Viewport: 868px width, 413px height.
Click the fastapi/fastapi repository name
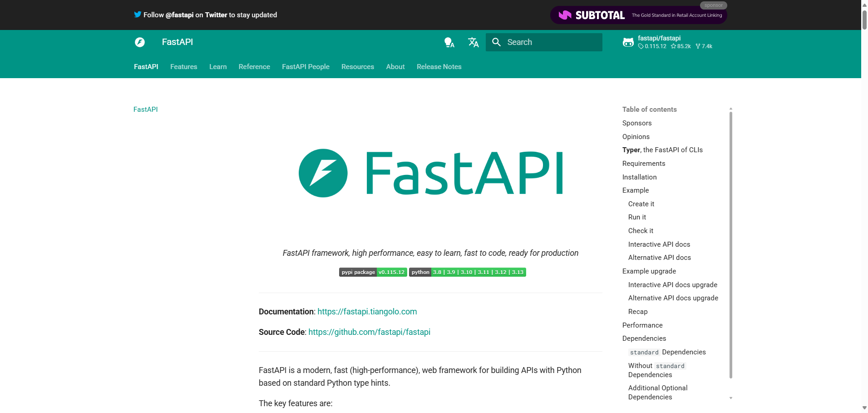pos(659,38)
